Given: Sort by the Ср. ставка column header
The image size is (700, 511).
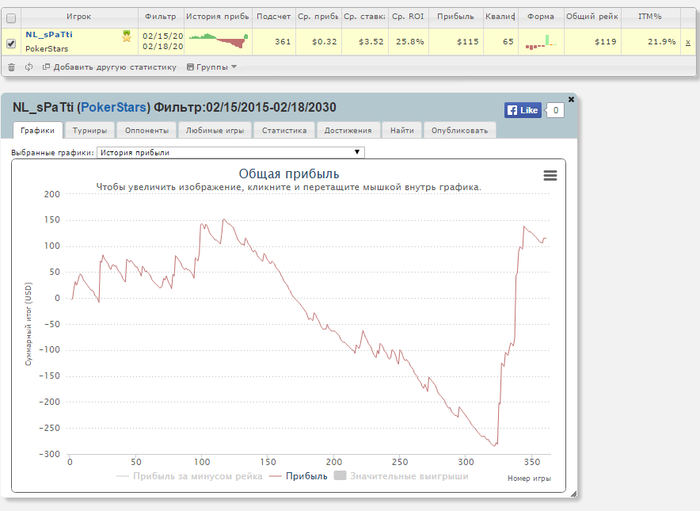Looking at the screenshot, I should coord(364,17).
